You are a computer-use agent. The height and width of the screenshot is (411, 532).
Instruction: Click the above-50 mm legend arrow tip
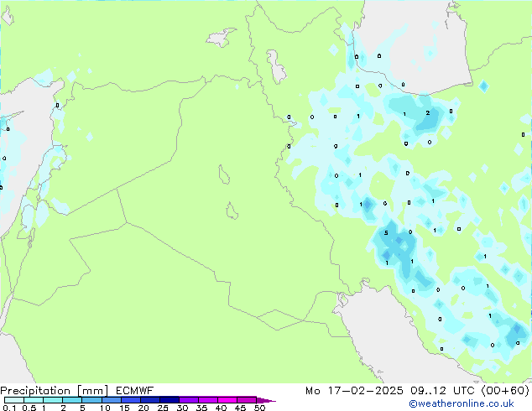click(x=266, y=401)
